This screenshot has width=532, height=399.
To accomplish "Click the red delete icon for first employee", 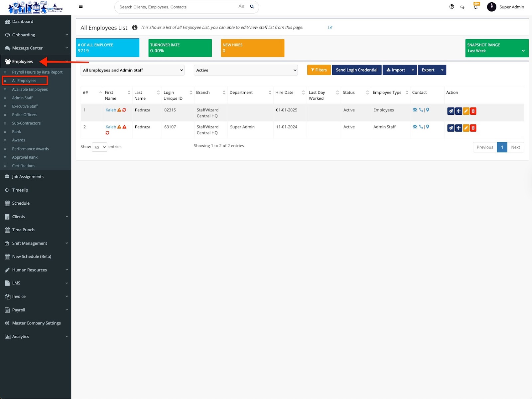I will click(473, 111).
